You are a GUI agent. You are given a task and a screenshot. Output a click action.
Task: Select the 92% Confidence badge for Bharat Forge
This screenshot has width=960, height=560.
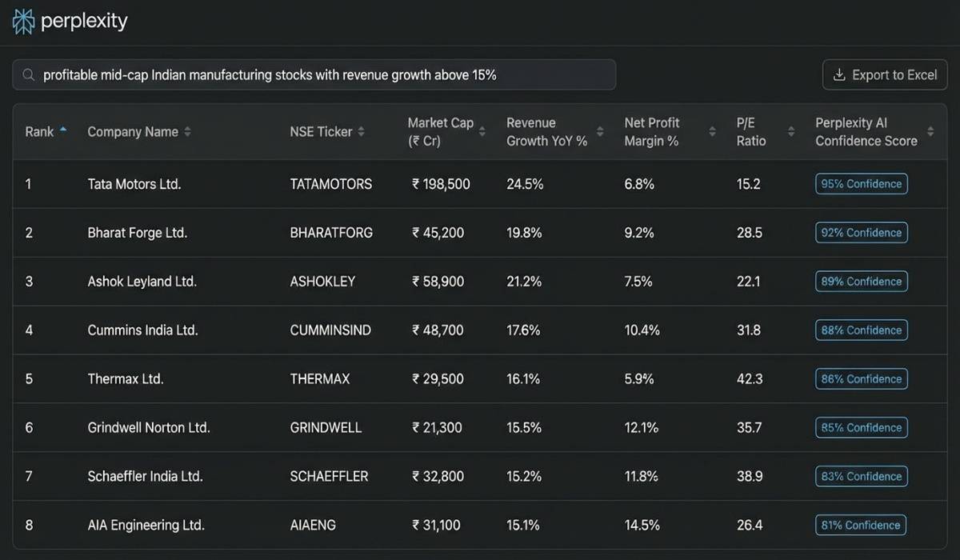pos(861,232)
